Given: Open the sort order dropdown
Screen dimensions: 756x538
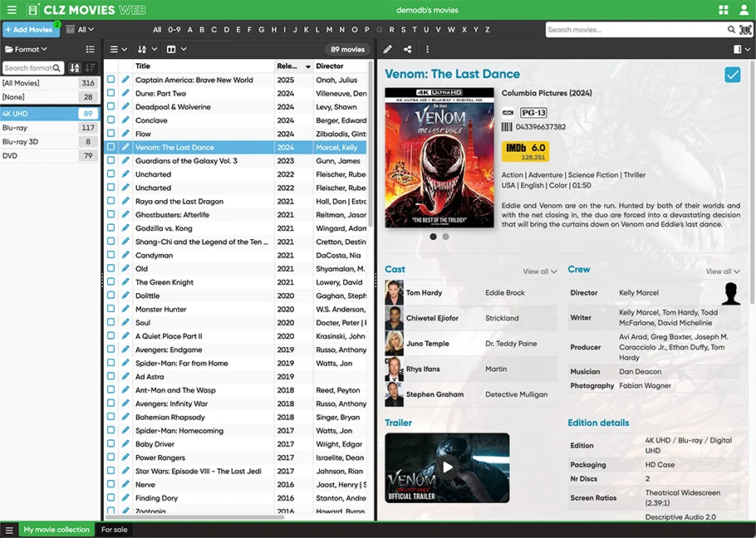Looking at the screenshot, I should [148, 49].
